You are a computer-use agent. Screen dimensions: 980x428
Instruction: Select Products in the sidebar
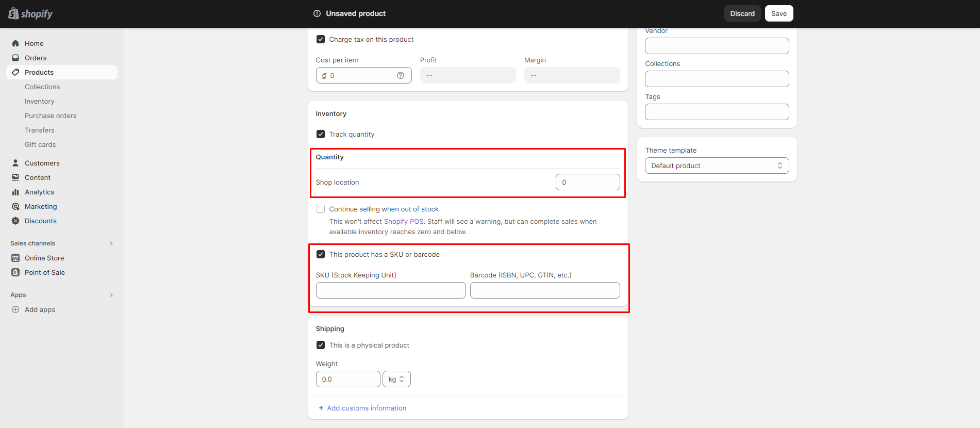[x=62, y=72]
